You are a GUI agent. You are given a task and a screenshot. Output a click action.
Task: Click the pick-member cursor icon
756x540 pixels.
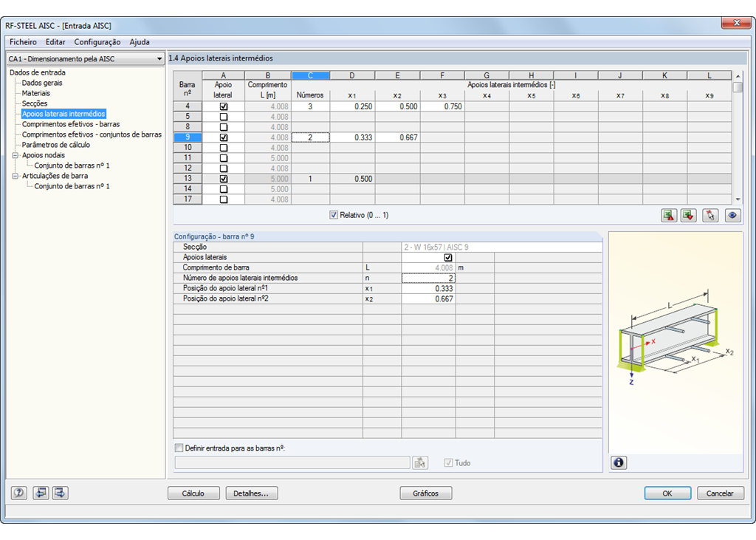click(x=710, y=215)
